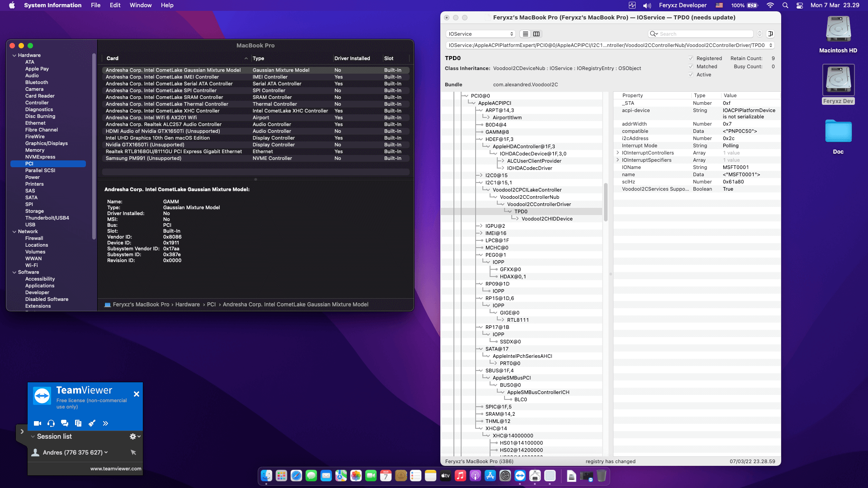Switch IORegistryExplorer to list view
Viewport: 868px width, 488px height.
click(525, 34)
